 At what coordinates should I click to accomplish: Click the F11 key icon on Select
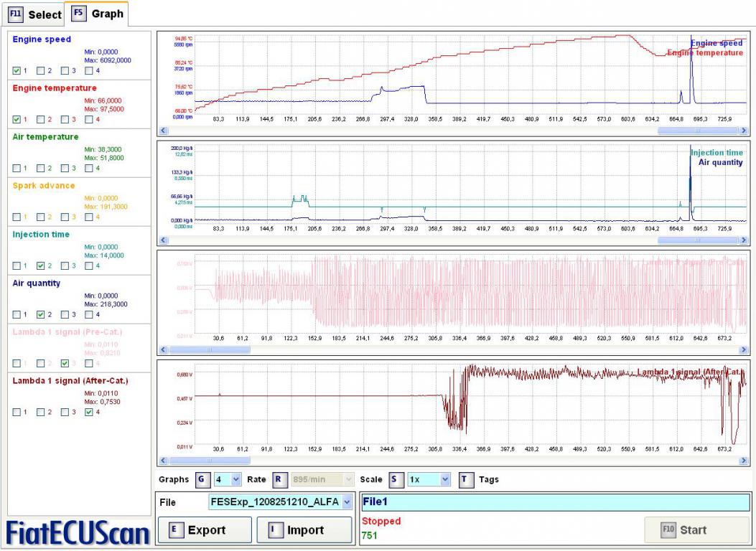pyautogui.click(x=15, y=14)
